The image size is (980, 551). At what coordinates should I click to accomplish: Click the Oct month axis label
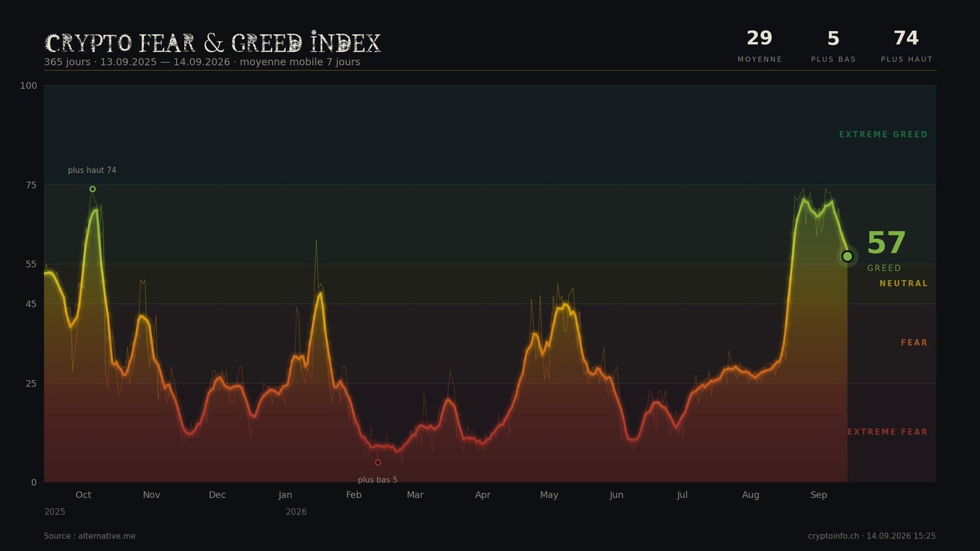[83, 495]
